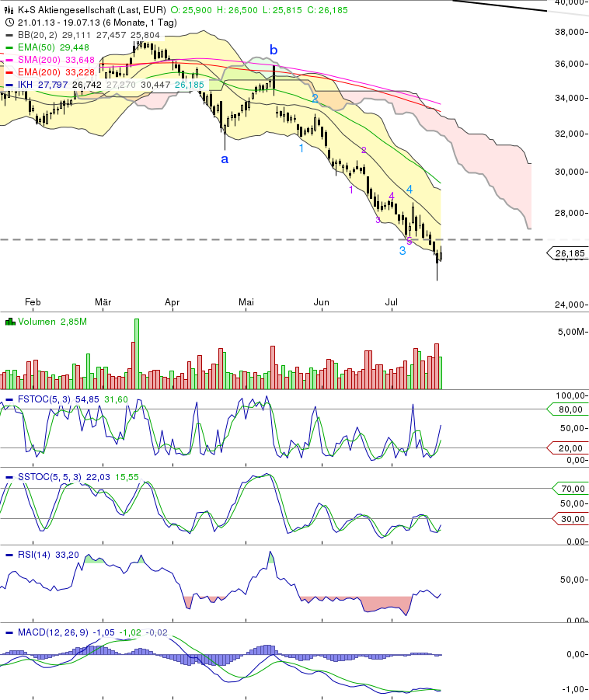589x700 pixels.
Task: Click the blue wave label 'a'
Action: (x=225, y=159)
